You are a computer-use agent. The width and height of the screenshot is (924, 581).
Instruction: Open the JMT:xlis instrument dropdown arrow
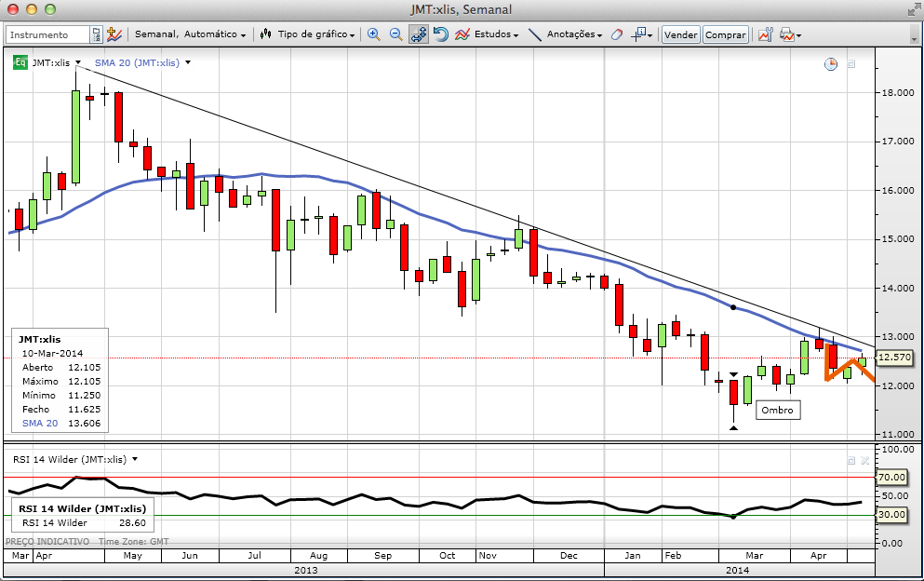click(78, 62)
